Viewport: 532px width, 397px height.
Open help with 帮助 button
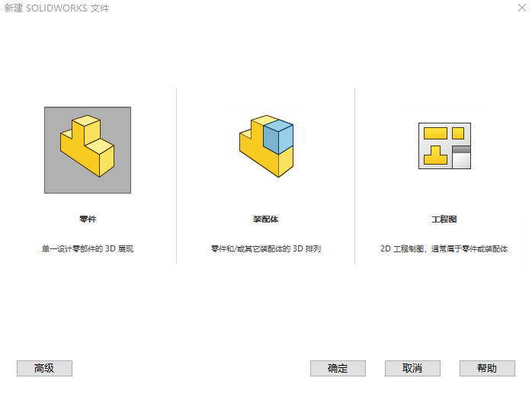(487, 368)
